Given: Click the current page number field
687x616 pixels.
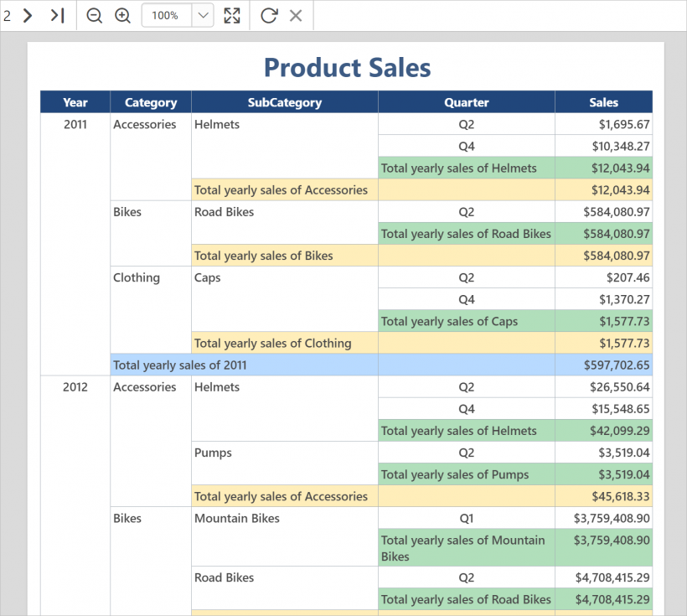Looking at the screenshot, I should tap(8, 15).
